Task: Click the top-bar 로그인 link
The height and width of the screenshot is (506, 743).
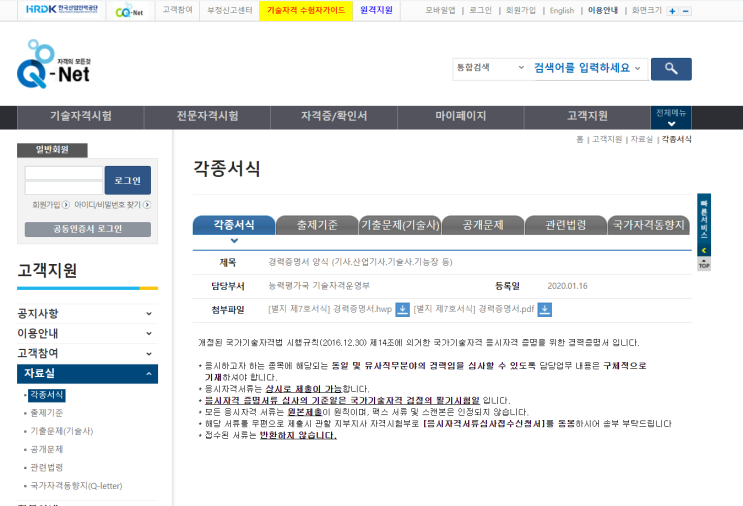Action: [x=480, y=10]
